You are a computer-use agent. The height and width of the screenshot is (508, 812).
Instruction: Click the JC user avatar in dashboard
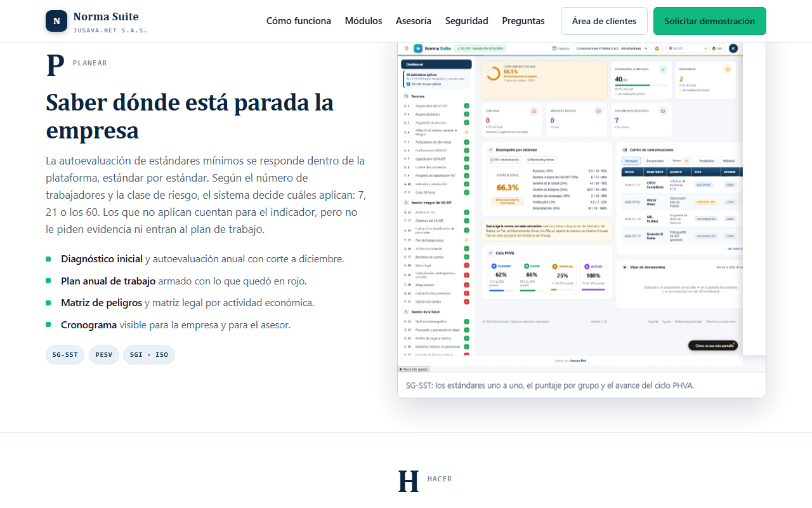pyautogui.click(x=733, y=48)
